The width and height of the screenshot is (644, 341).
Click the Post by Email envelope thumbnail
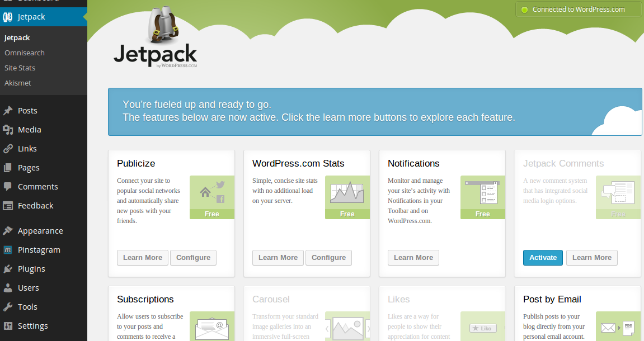[x=618, y=326]
